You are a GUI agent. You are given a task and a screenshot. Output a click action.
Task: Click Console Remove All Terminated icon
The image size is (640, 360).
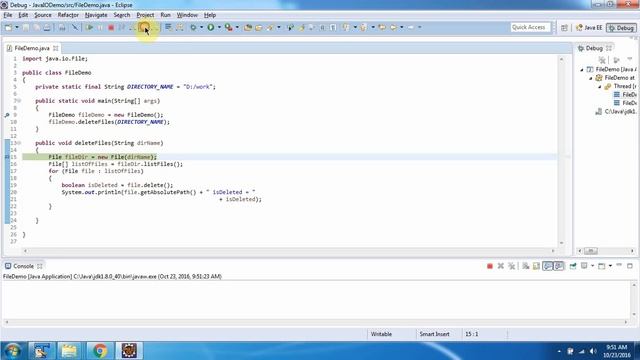[x=511, y=266]
